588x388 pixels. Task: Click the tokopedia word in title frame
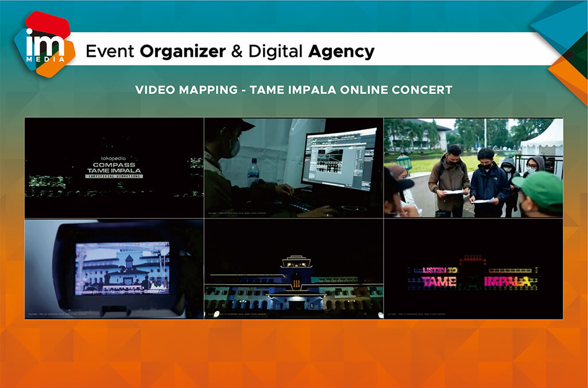114,156
